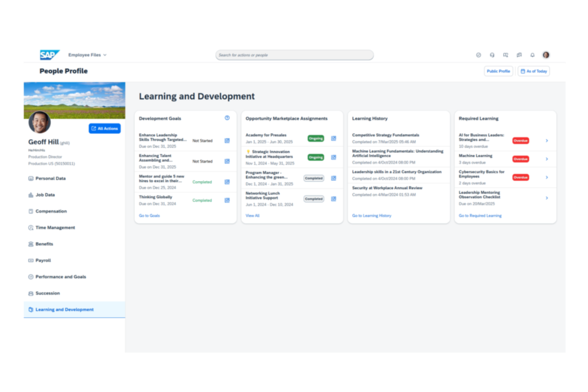Click the info icon on Development Goals card

(x=227, y=118)
